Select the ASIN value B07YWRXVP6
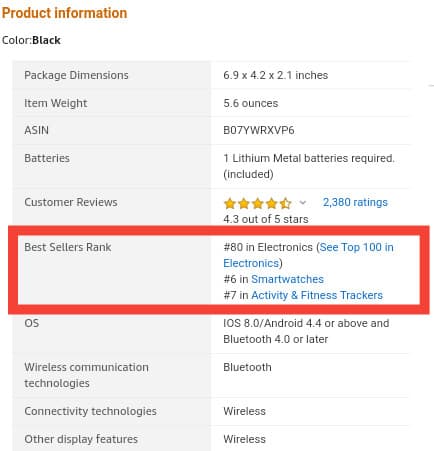Image resolution: width=434 pixels, height=451 pixels. click(259, 130)
